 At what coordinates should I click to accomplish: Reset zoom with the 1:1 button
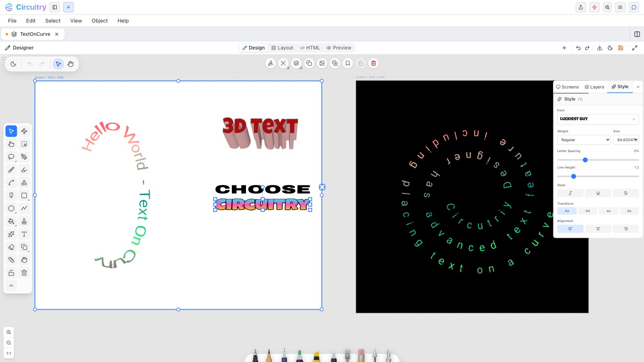click(9, 354)
